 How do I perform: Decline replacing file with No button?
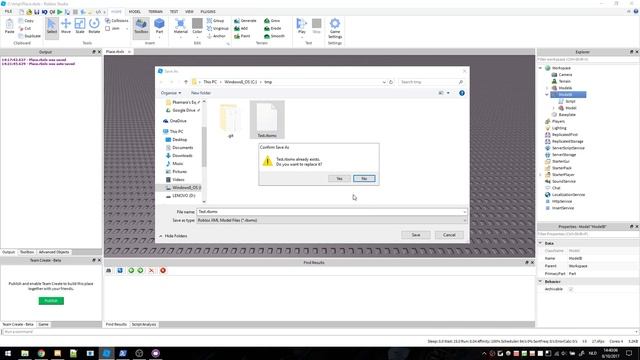click(364, 179)
